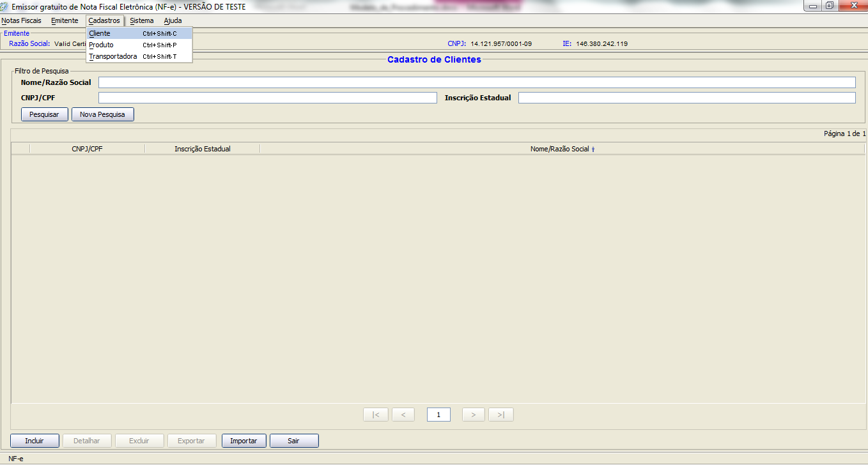Viewport: 868px width, 465px height.
Task: Click the Importar button
Action: tap(244, 441)
